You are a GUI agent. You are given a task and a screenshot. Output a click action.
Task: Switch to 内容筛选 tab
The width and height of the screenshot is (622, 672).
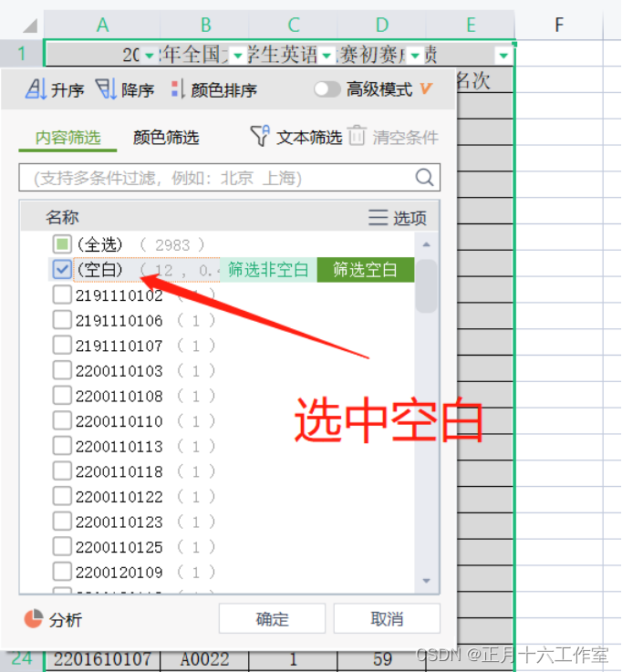coord(67,138)
